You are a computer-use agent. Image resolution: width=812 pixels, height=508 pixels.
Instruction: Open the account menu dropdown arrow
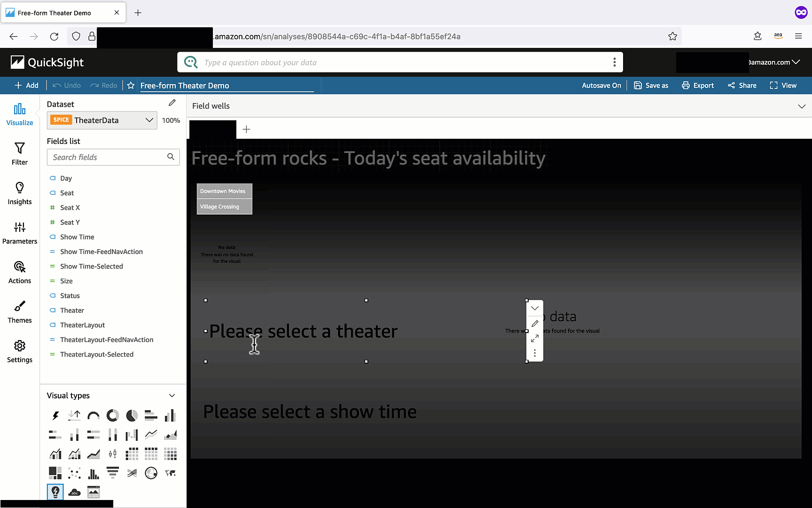coord(796,62)
